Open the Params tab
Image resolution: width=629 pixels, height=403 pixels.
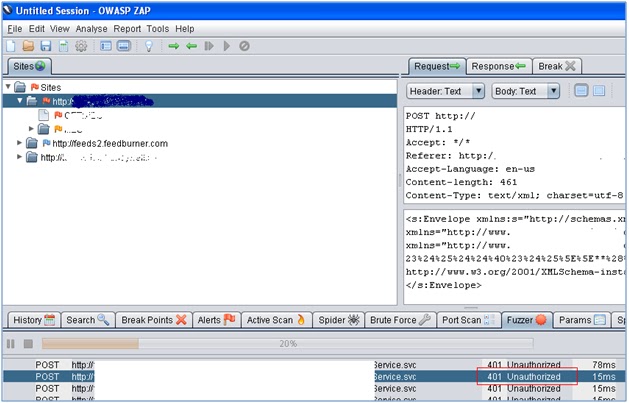(x=582, y=320)
